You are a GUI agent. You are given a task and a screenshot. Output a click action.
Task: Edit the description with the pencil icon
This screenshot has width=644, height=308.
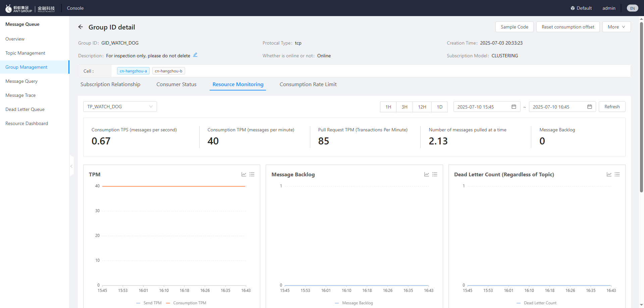[195, 55]
